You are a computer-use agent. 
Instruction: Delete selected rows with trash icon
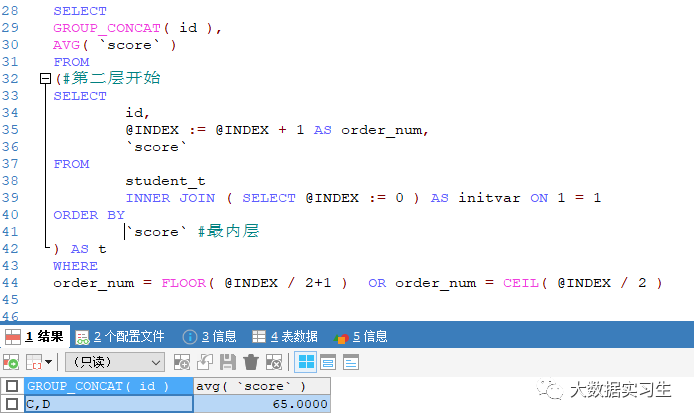(x=251, y=362)
